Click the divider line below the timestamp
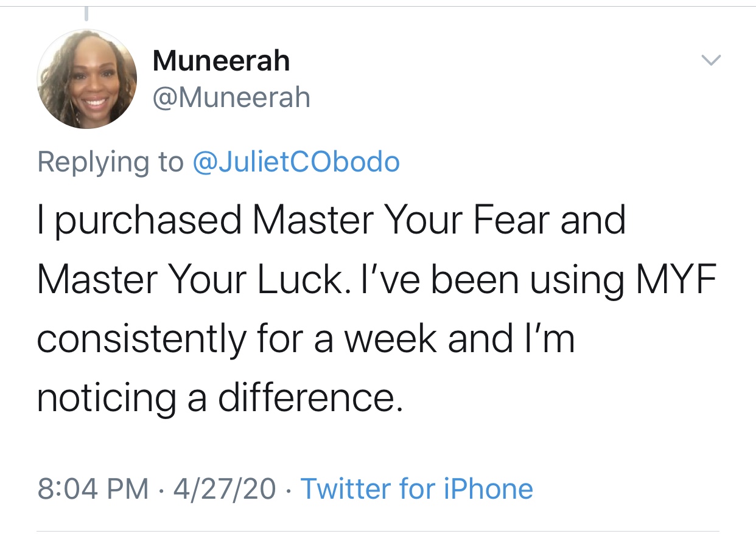The width and height of the screenshot is (756, 534). click(x=378, y=532)
